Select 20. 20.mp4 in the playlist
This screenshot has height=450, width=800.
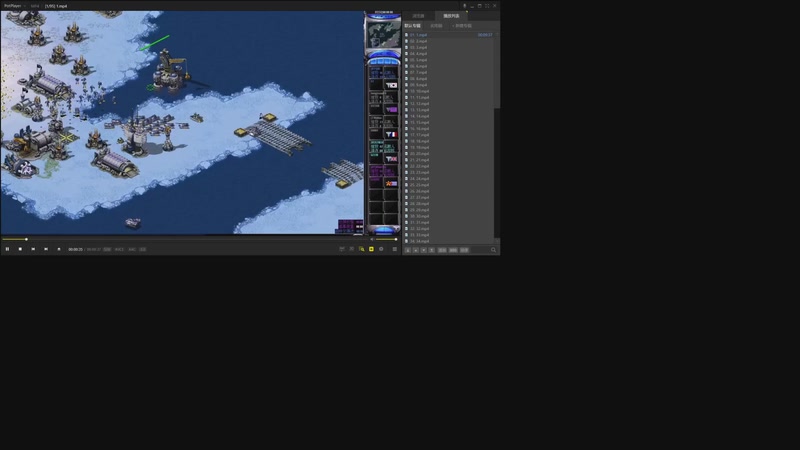[449, 154]
